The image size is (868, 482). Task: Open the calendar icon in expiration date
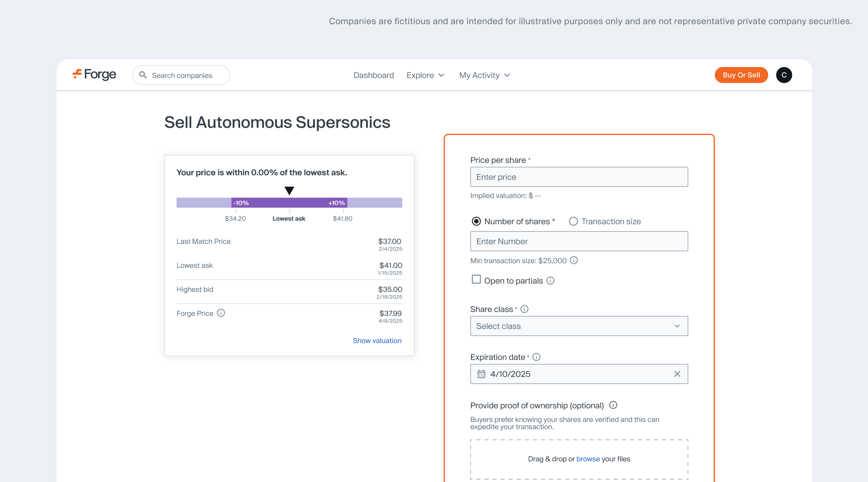click(481, 374)
